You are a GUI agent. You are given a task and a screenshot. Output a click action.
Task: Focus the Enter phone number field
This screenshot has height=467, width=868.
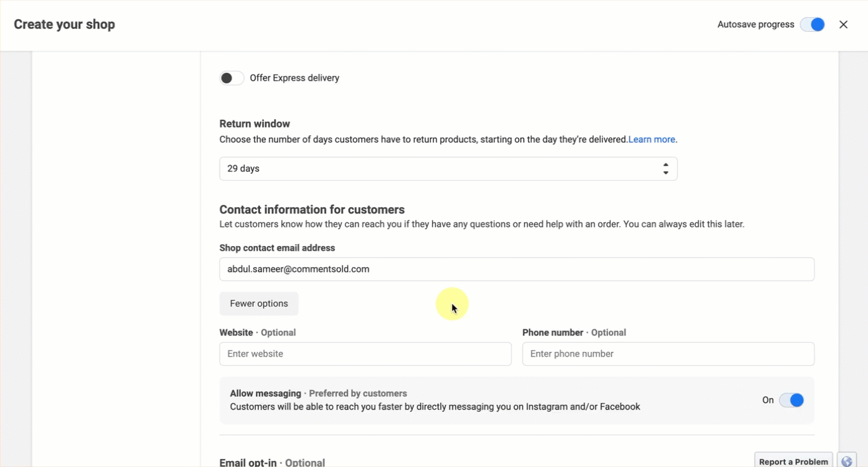668,354
